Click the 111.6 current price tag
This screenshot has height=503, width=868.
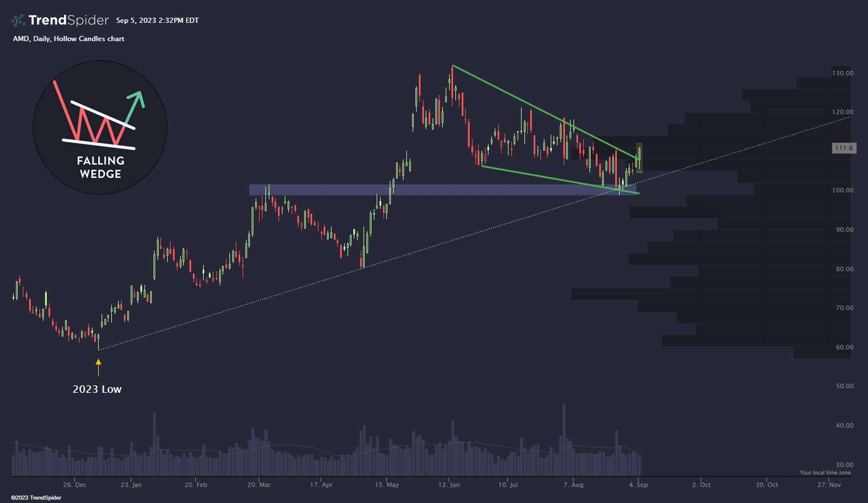(843, 148)
